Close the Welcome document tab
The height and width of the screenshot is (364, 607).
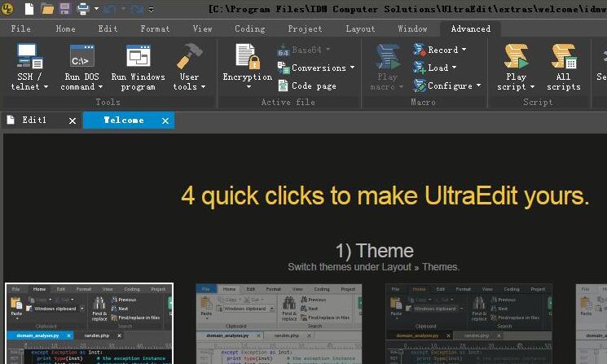(x=165, y=121)
